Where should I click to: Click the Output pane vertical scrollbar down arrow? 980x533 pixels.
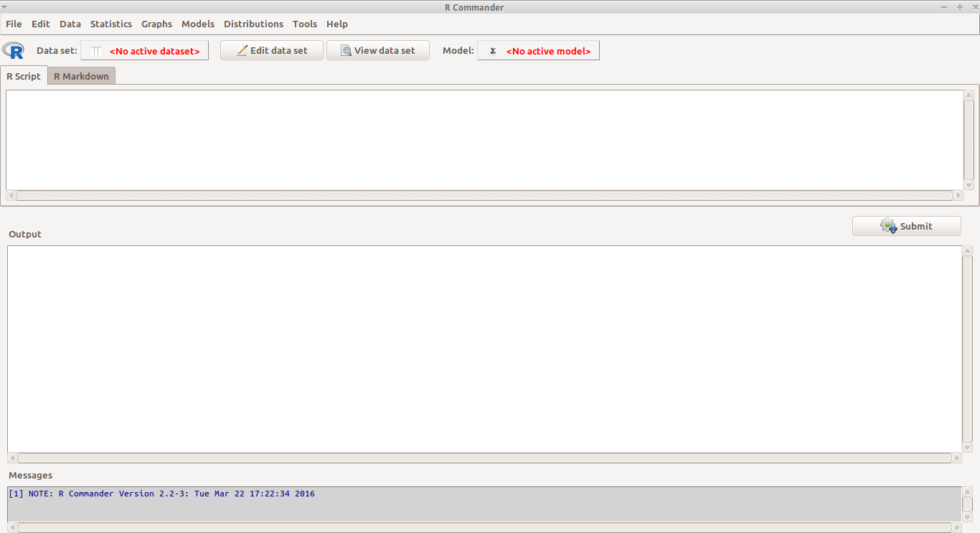[x=968, y=448]
